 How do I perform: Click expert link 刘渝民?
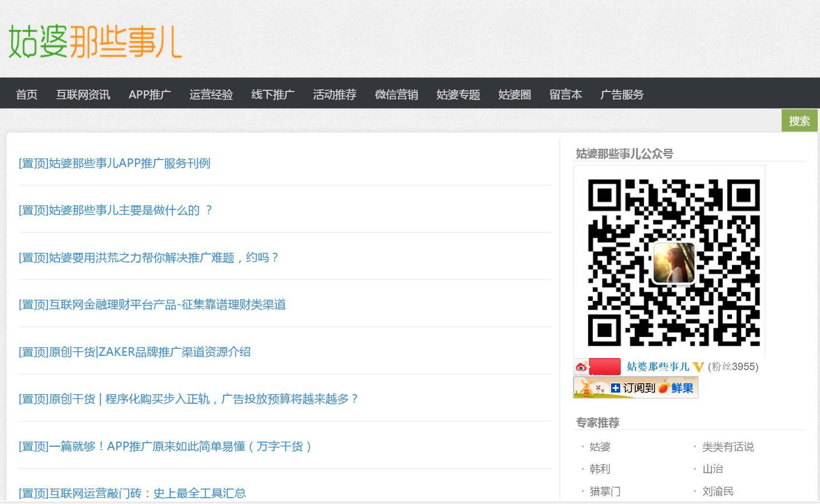(718, 491)
